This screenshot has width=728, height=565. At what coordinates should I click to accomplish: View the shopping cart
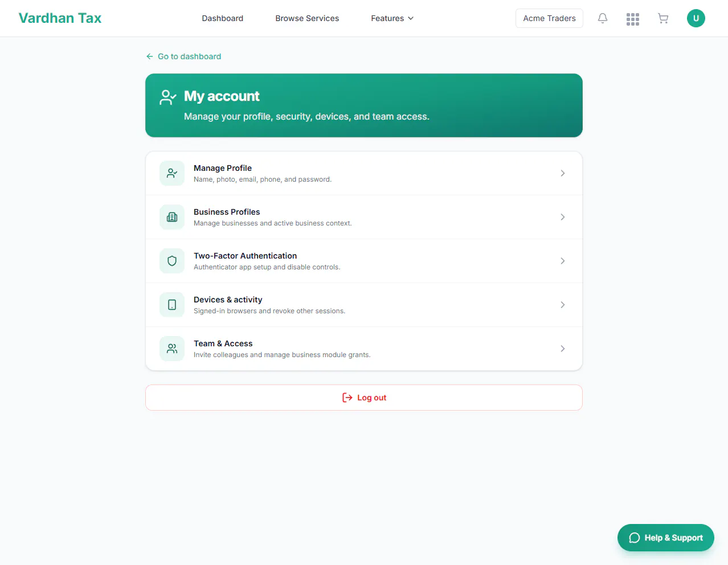(x=663, y=18)
